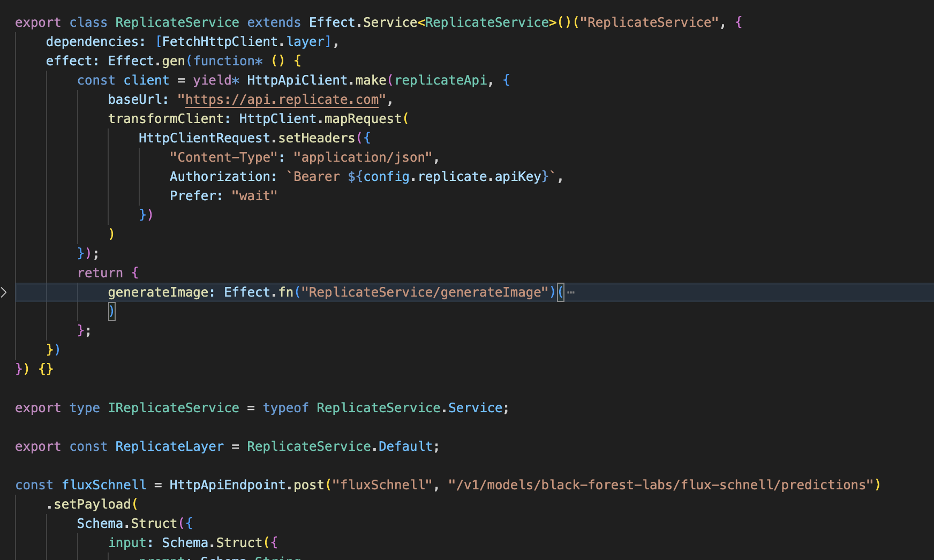Click the "client" variable name
The width and height of the screenshot is (934, 560).
click(146, 80)
